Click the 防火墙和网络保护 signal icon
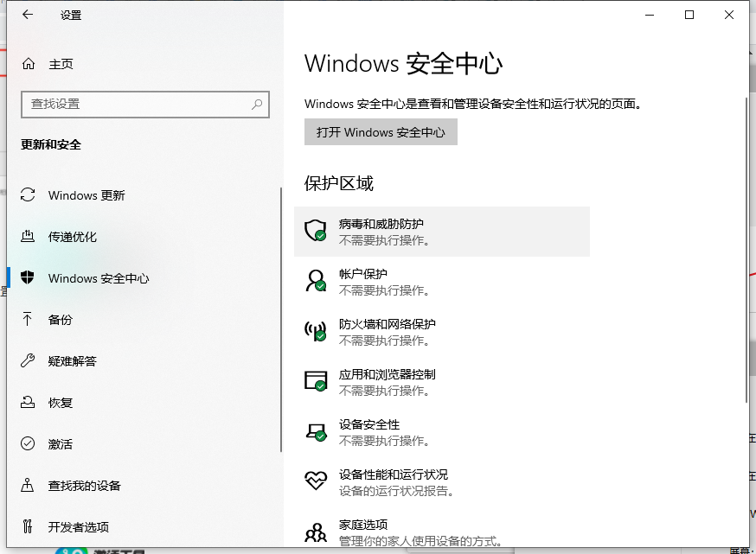The height and width of the screenshot is (554, 756). tap(315, 330)
